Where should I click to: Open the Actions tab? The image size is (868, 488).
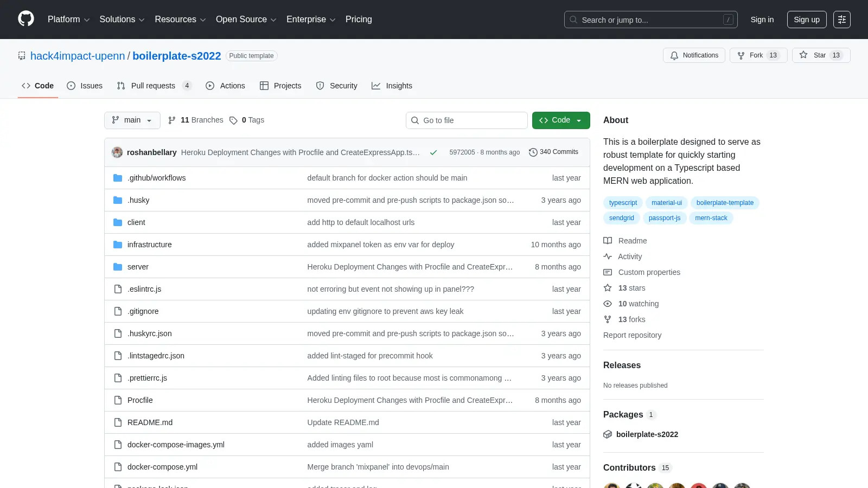click(225, 86)
